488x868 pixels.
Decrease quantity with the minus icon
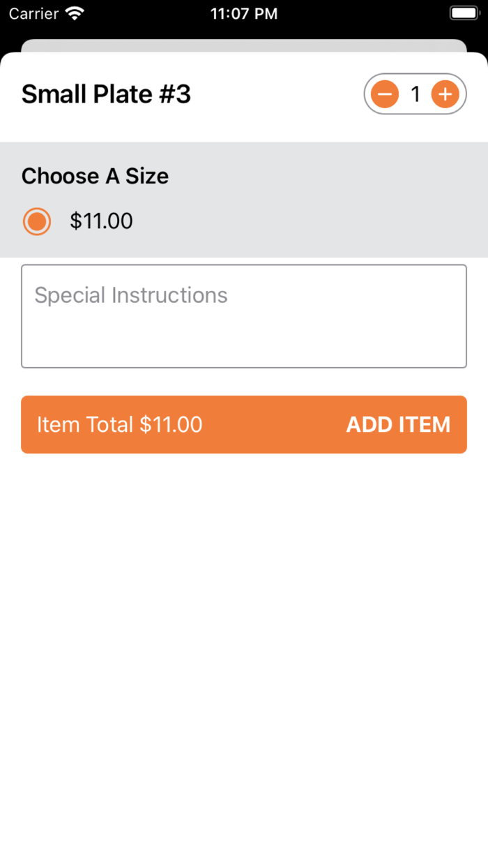click(384, 93)
